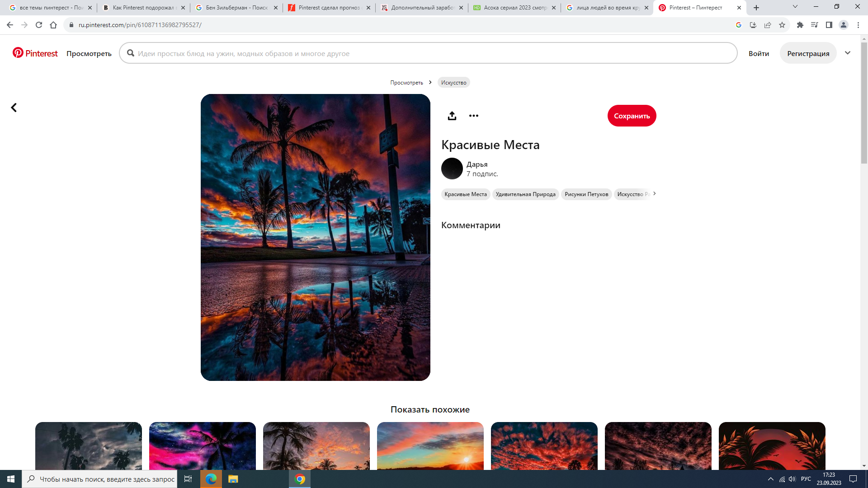Click the Google icon in address bar
This screenshot has height=488, width=868.
739,25
